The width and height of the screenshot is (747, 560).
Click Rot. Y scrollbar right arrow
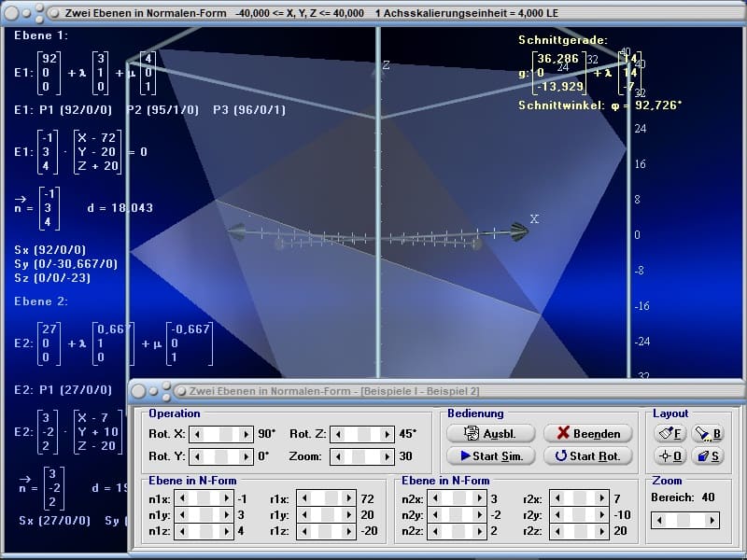[246, 456]
